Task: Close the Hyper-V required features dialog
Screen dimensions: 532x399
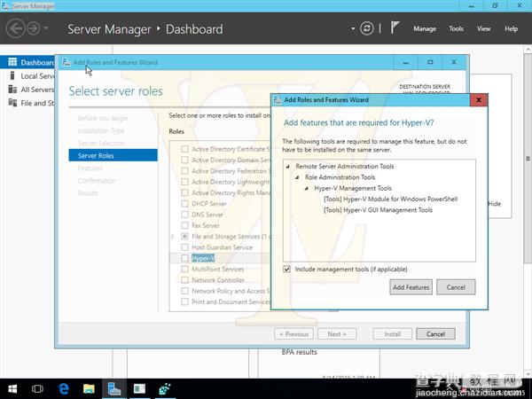Action: click(479, 99)
